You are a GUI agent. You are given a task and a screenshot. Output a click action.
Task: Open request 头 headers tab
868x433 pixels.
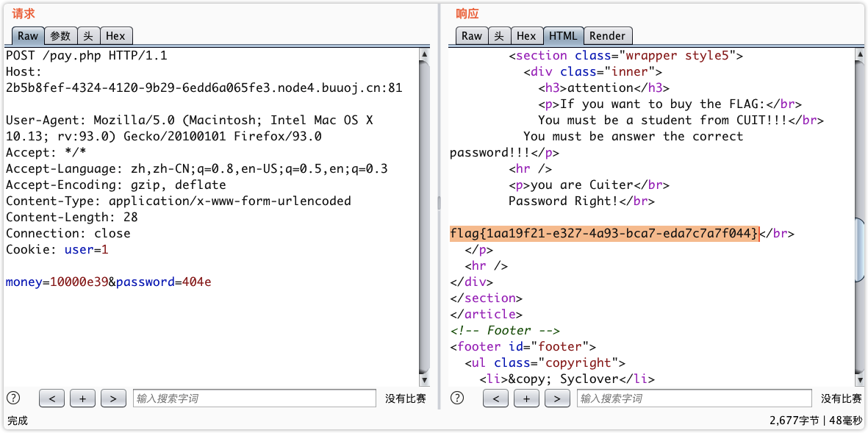point(88,35)
